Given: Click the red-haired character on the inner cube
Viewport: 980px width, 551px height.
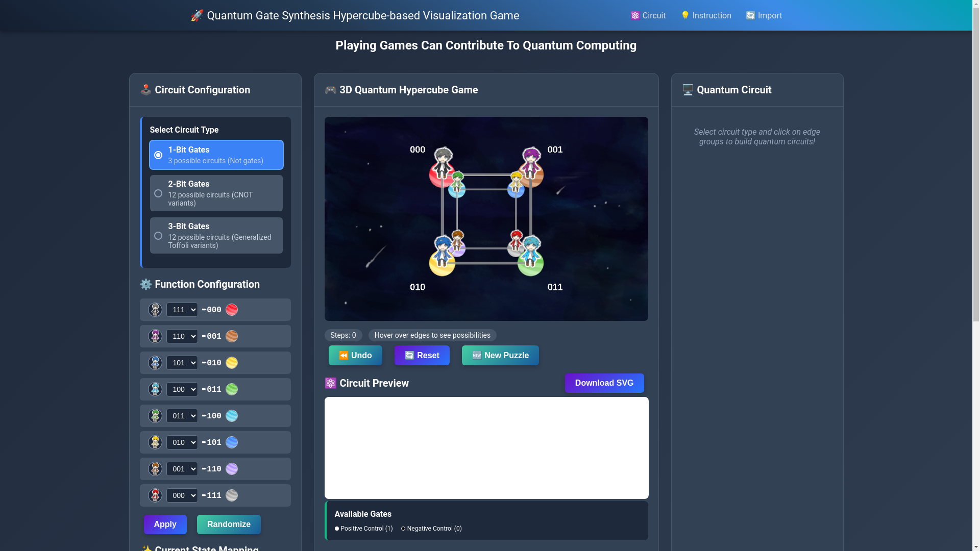Looking at the screenshot, I should coord(516,241).
